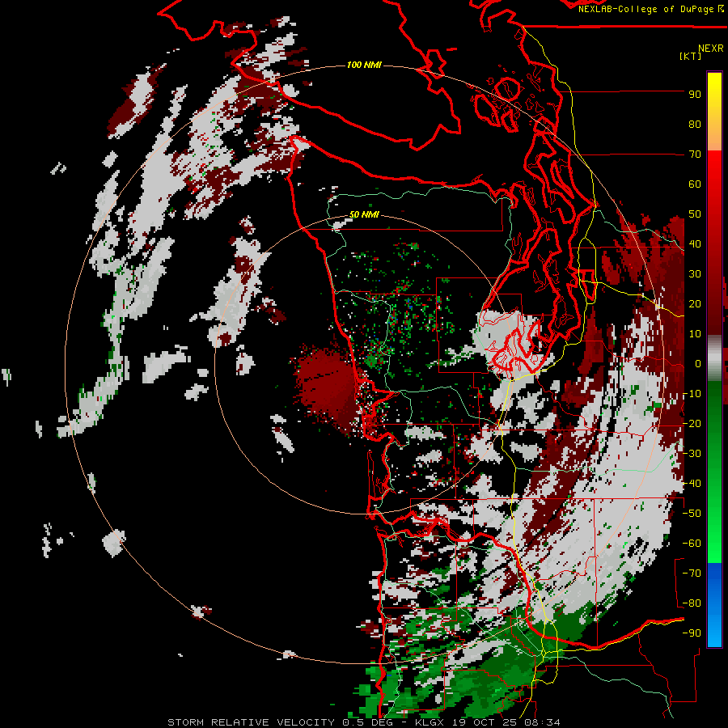Click the 30 value on the velocity scale
This screenshot has width=728, height=728.
tap(695, 274)
